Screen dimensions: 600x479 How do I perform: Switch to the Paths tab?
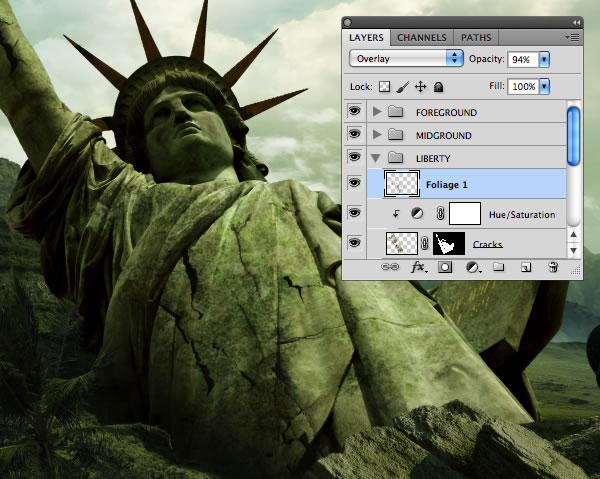point(476,37)
